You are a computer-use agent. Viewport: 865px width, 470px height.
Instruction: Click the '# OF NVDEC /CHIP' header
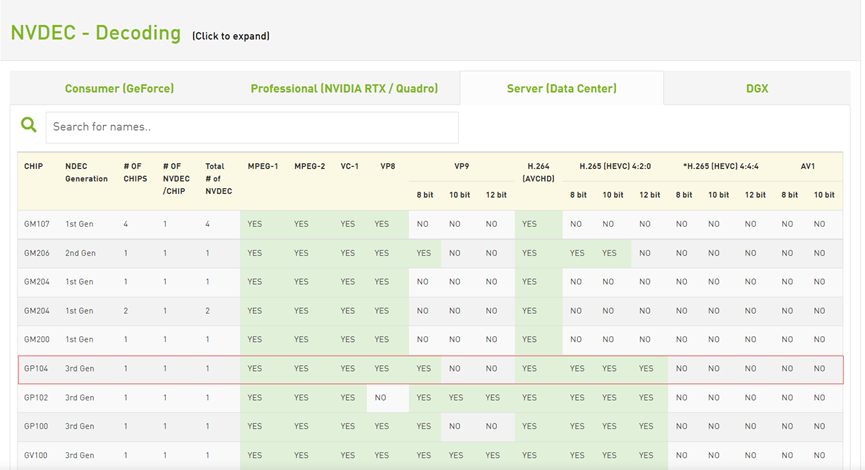click(177, 178)
